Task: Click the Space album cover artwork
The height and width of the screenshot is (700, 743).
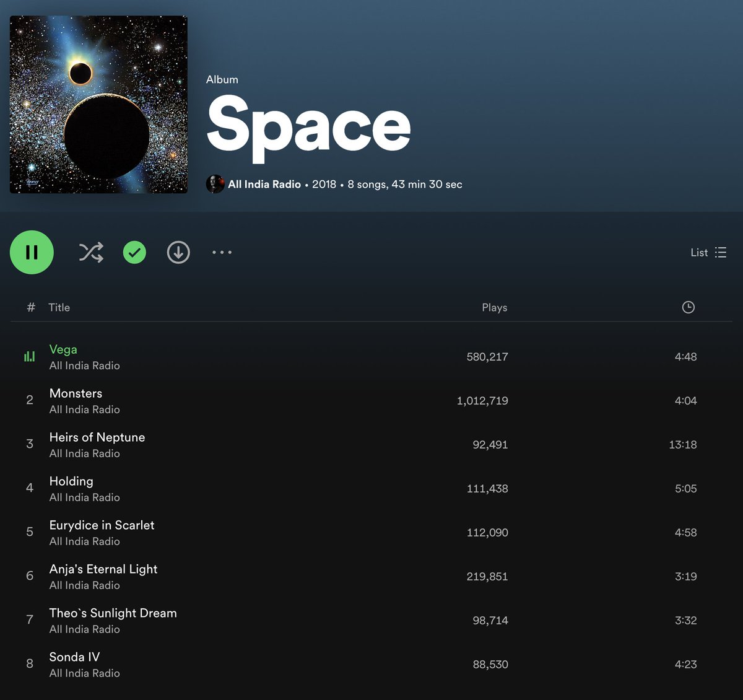Action: (98, 104)
